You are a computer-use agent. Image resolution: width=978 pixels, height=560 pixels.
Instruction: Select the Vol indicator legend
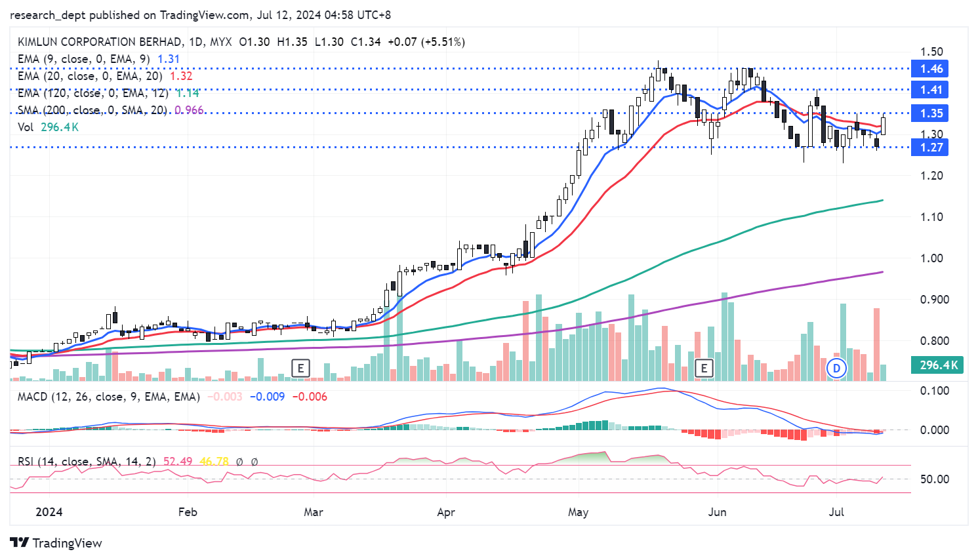(26, 127)
